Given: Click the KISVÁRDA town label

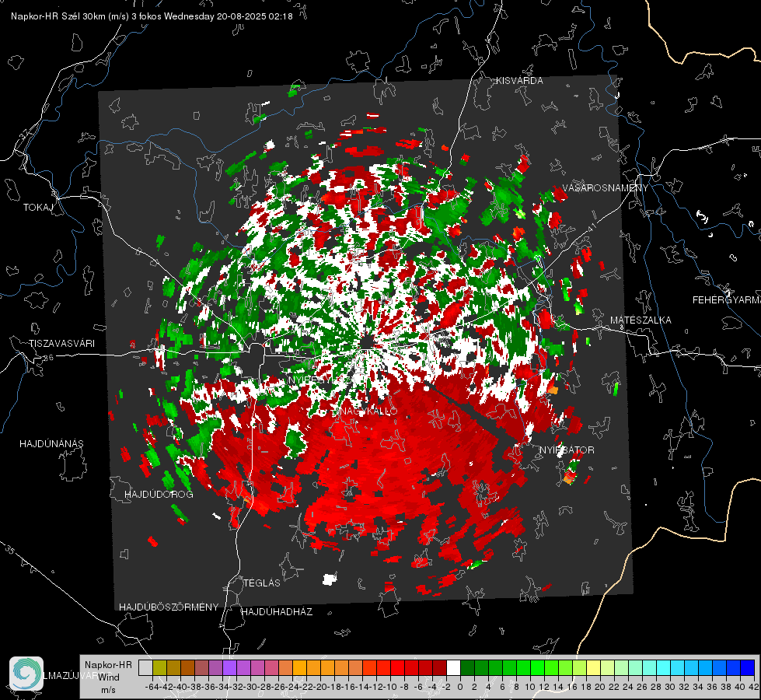Looking at the screenshot, I should [519, 81].
